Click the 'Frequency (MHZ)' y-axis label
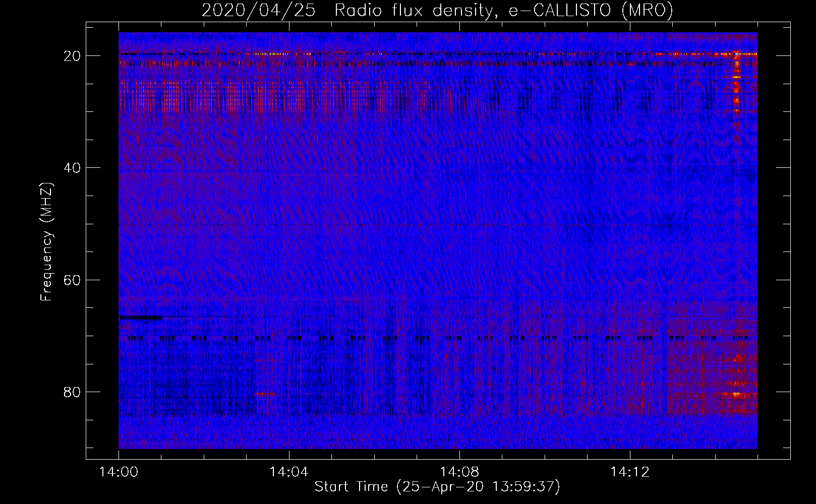The image size is (816, 504). tap(46, 242)
